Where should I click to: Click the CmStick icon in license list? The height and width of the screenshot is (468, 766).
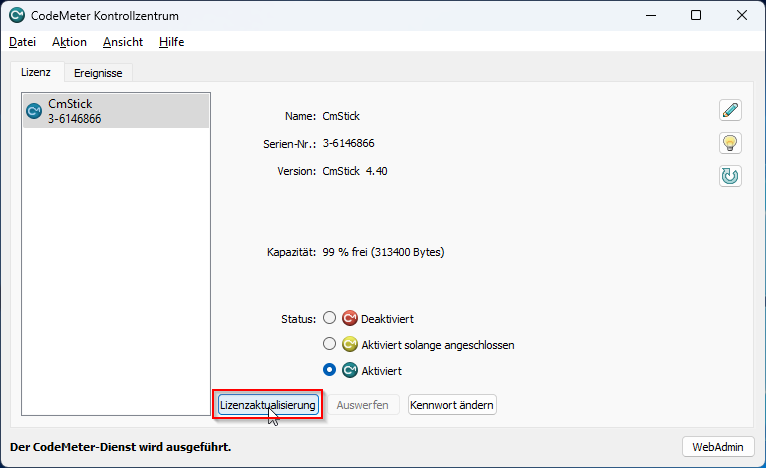(34, 111)
